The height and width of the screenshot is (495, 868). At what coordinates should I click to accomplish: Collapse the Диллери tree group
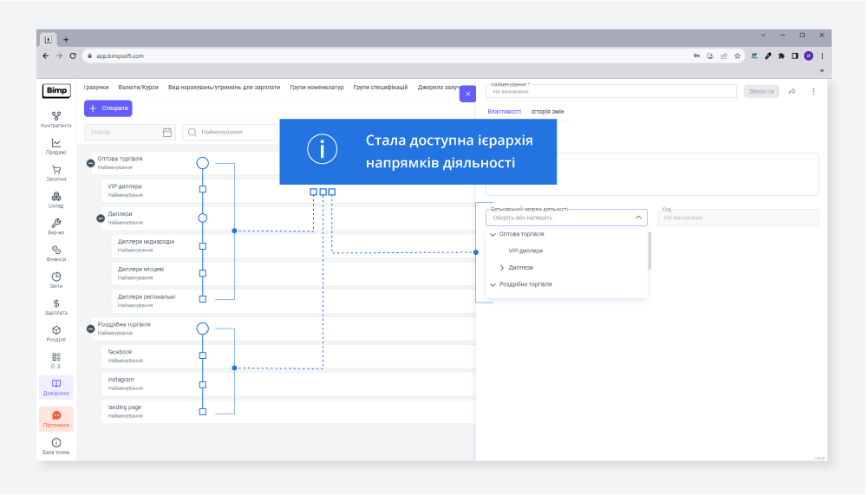click(x=101, y=217)
